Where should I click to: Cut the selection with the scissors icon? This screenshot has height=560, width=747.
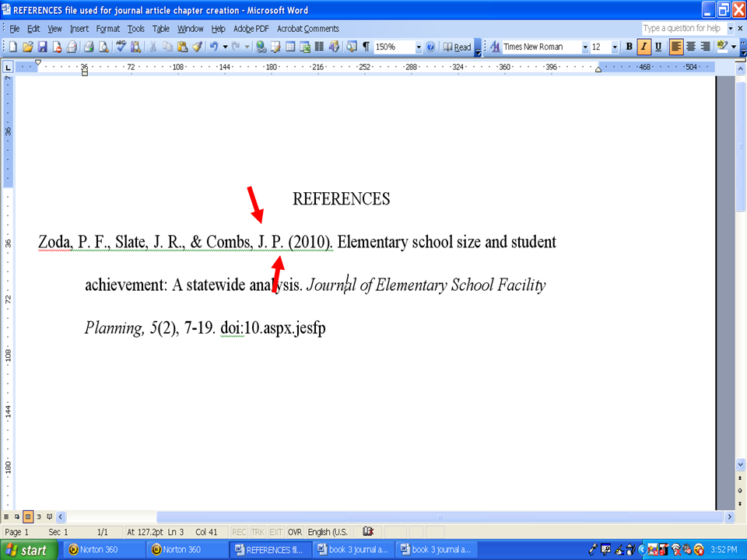coord(153,47)
